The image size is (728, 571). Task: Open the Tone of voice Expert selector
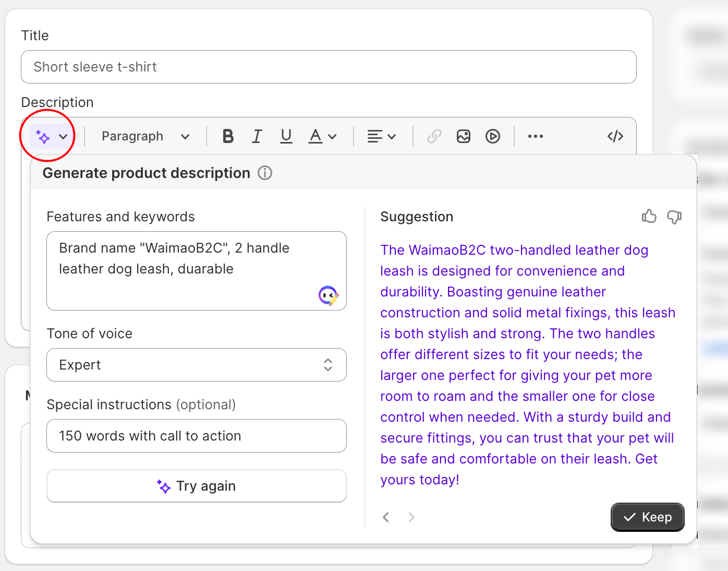[x=197, y=365]
